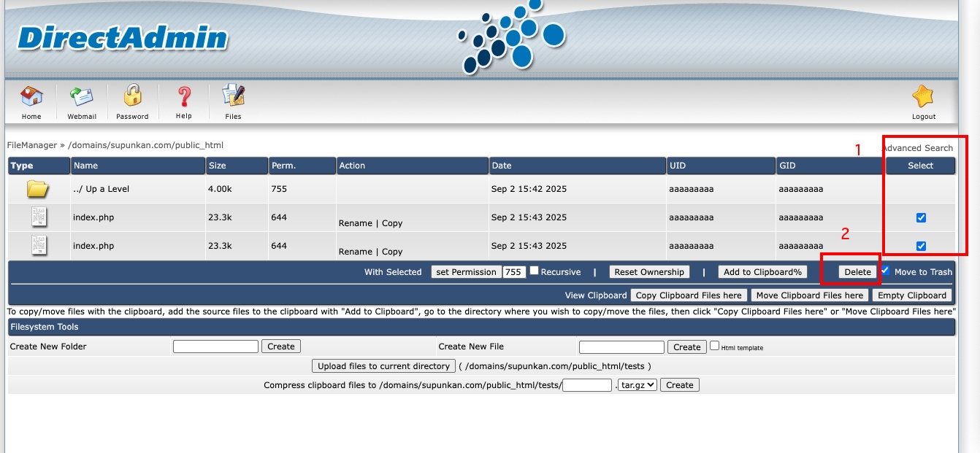980x453 pixels.
Task: Open the tar.gz archive format dropdown
Action: (x=638, y=384)
